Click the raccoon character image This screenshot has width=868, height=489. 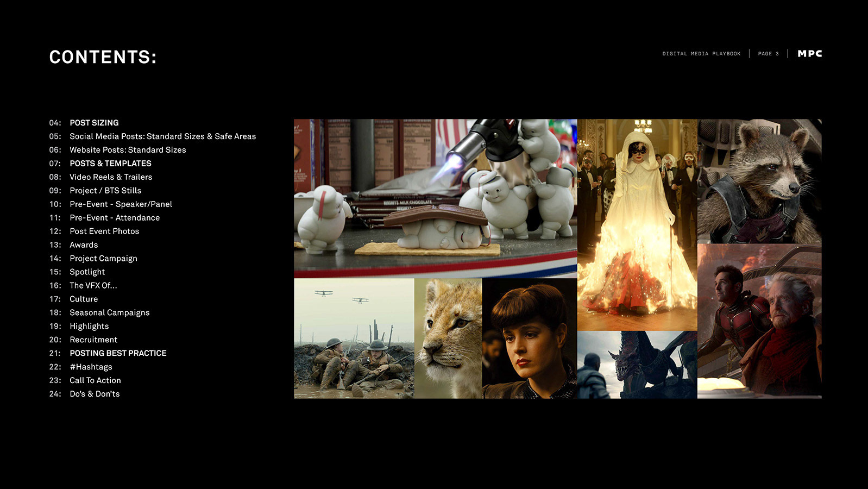[x=759, y=181]
